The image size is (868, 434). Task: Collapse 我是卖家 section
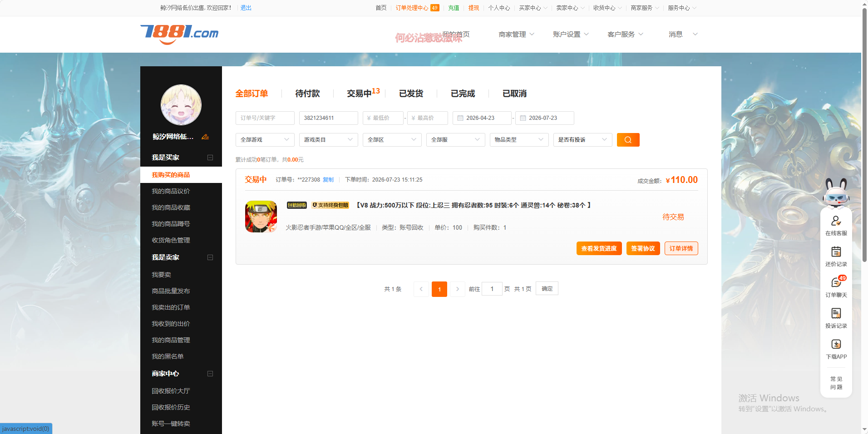[210, 257]
